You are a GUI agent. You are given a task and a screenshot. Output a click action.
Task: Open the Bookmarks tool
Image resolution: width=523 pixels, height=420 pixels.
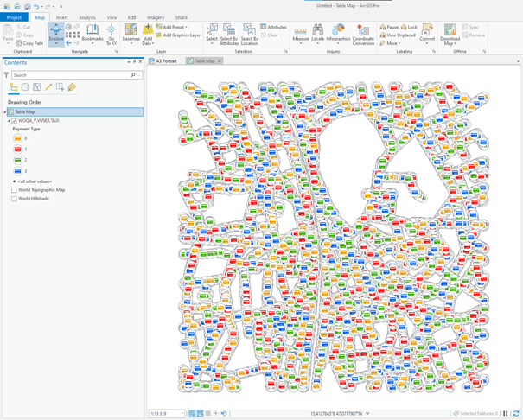tap(92, 34)
